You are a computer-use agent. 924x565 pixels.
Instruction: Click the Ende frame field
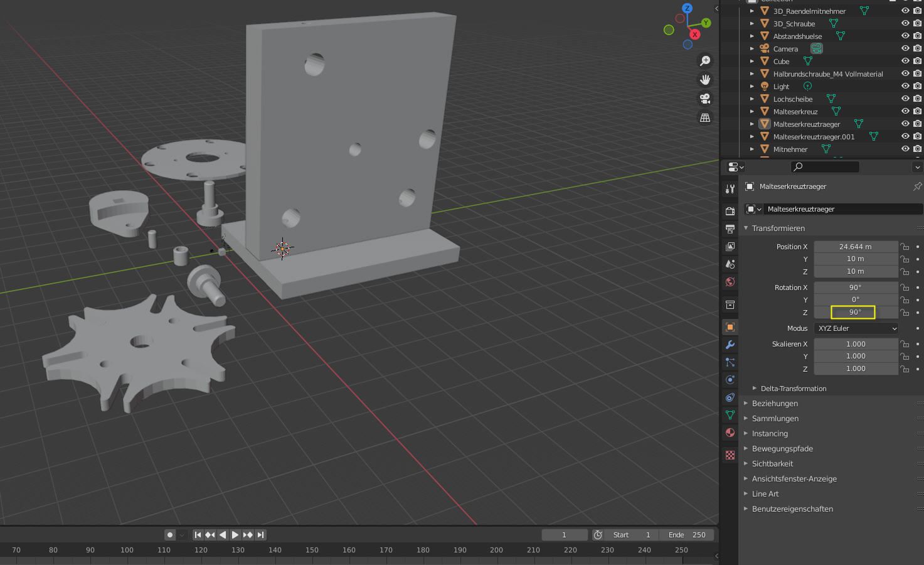tap(687, 535)
